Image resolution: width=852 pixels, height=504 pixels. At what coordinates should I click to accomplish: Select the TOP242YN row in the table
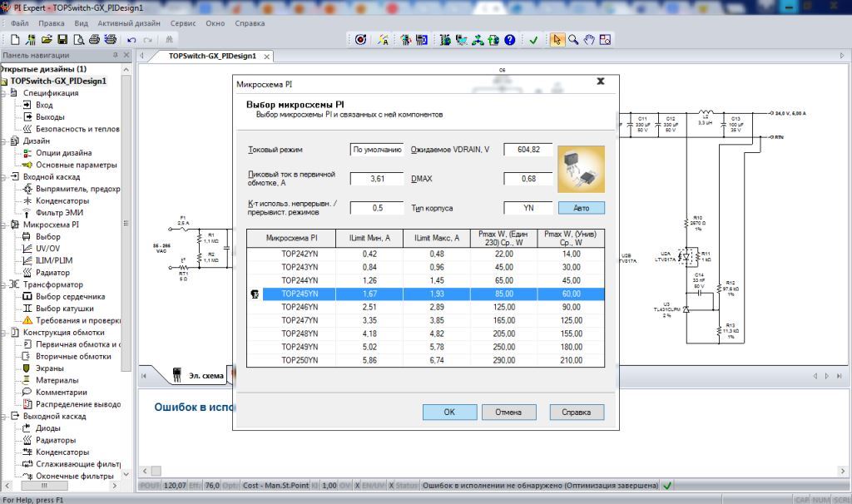tap(425, 254)
